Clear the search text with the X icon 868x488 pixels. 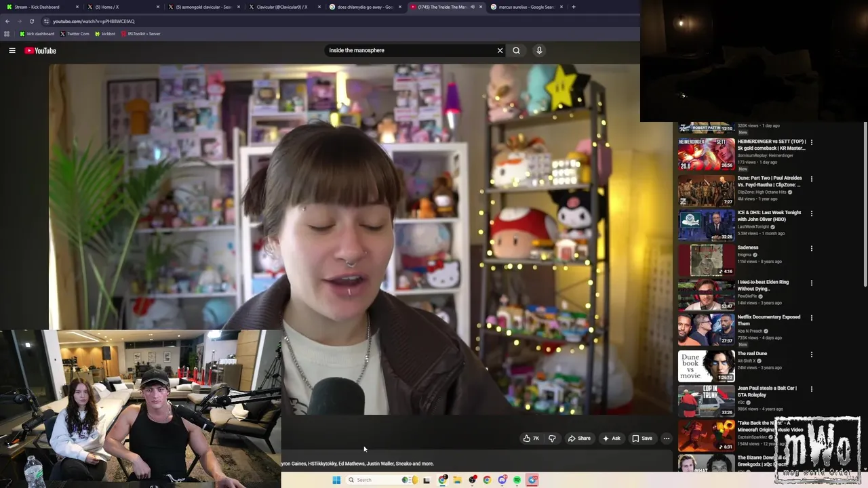click(500, 50)
